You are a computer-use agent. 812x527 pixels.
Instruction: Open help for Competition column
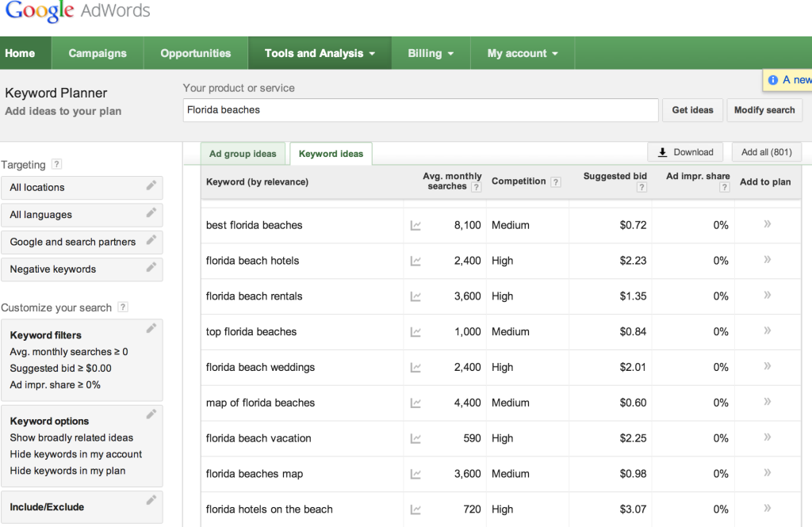pos(556,181)
